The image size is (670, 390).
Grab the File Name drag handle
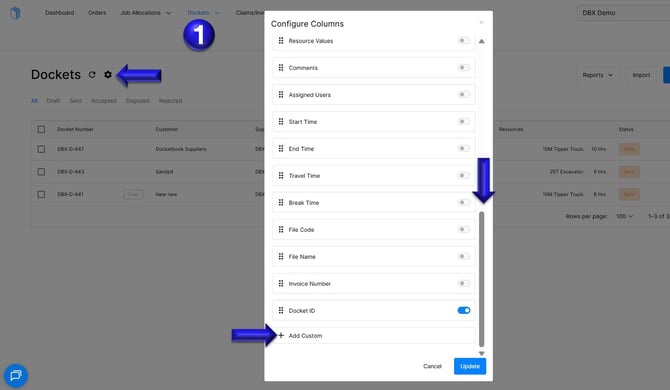pos(281,256)
